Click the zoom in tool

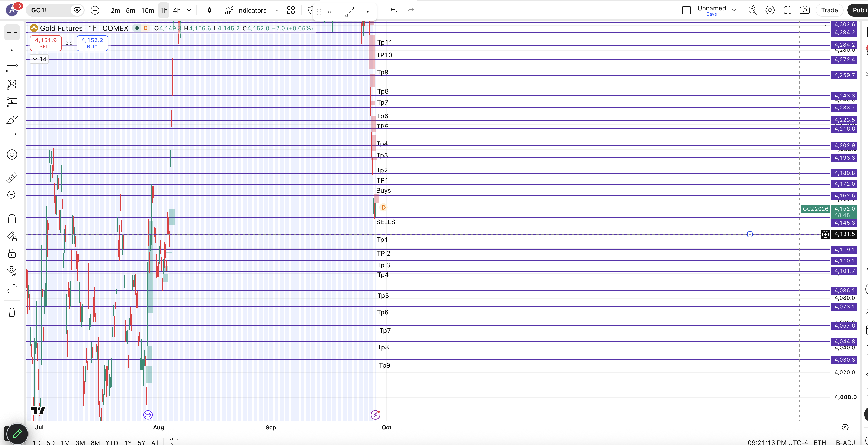point(12,195)
